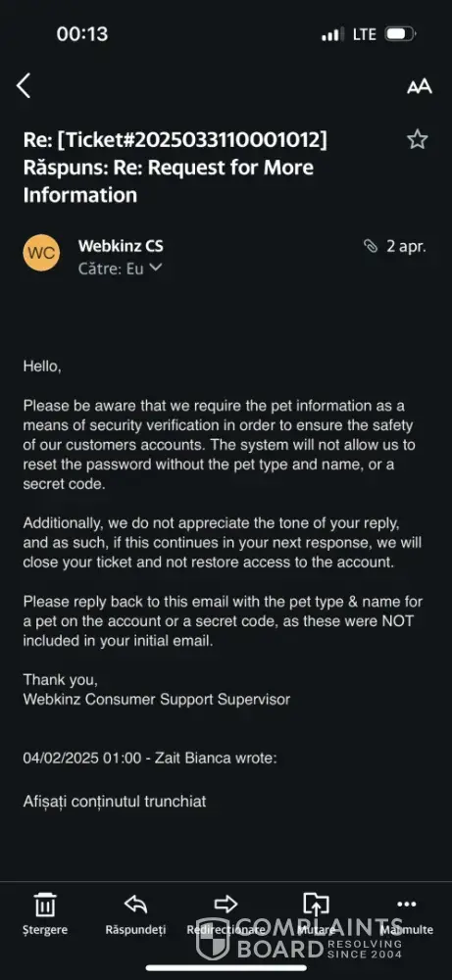Delete the email with Ștergere
Viewport: 452px width, 980px height.
[44, 913]
